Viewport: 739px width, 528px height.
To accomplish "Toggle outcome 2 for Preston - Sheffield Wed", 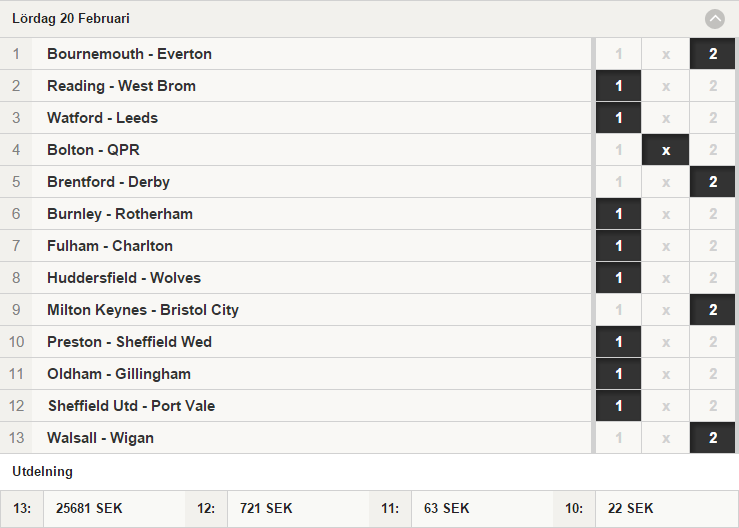I will pos(713,342).
